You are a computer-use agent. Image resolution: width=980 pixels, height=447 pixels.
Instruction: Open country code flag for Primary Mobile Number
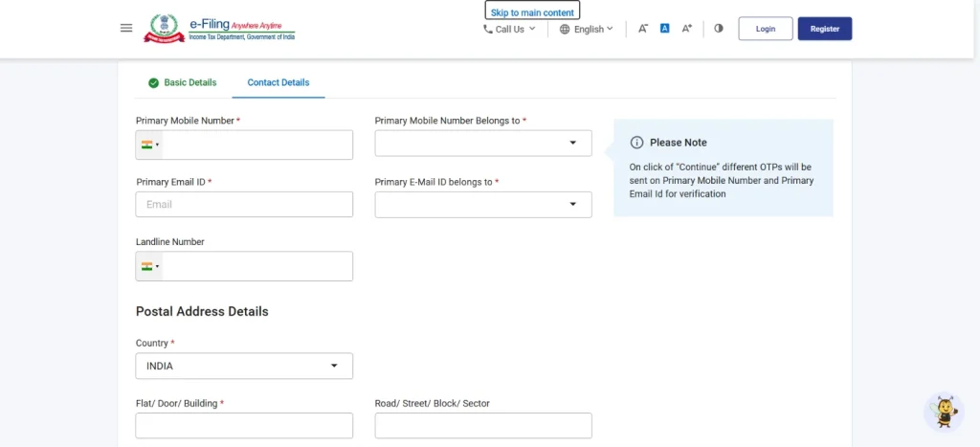click(x=149, y=145)
